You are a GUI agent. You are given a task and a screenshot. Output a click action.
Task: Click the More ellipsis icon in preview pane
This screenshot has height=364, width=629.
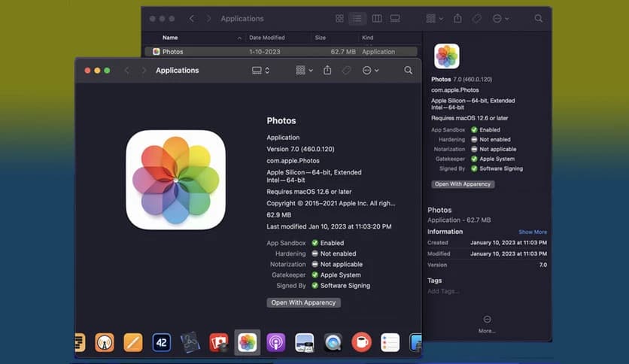coord(487,320)
